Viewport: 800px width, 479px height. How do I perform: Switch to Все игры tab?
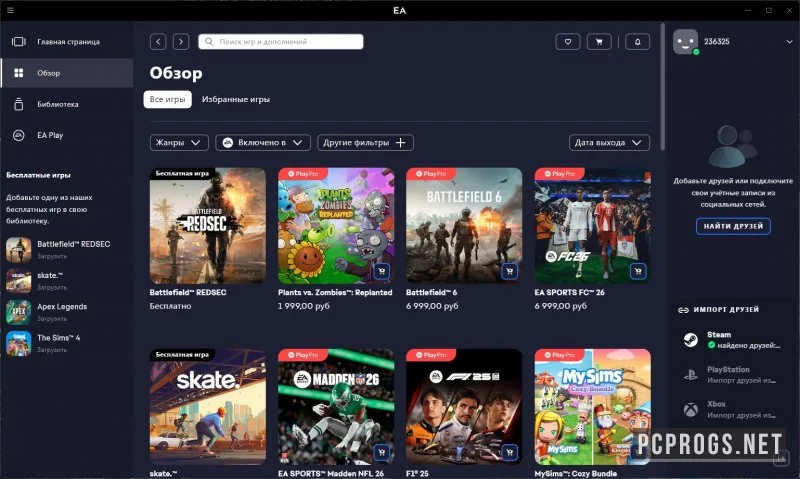pyautogui.click(x=167, y=99)
